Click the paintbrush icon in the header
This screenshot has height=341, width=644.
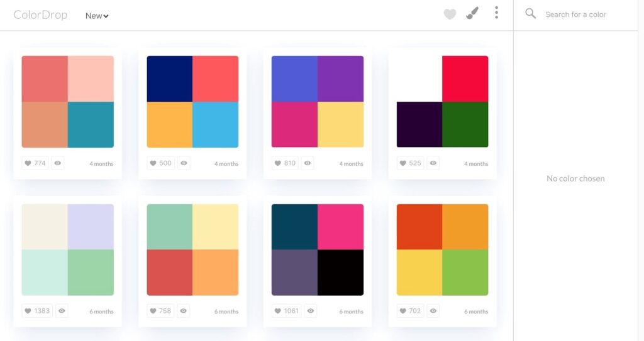tap(472, 13)
